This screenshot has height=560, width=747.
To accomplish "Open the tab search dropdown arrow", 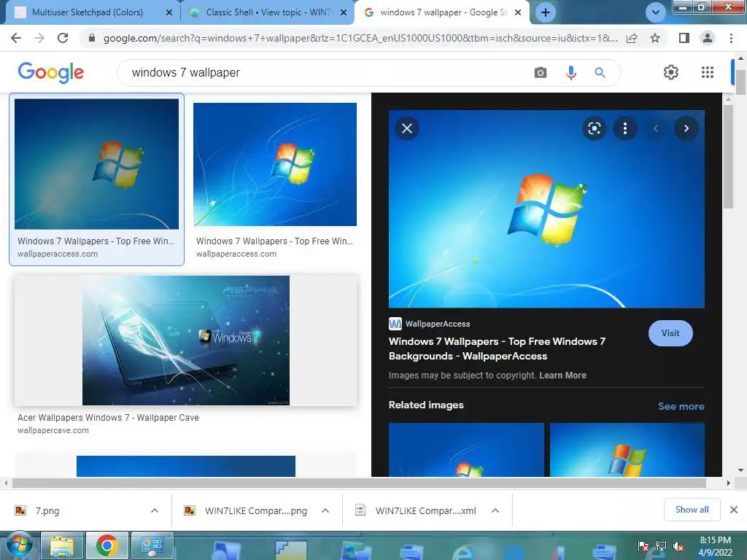I will point(656,12).
